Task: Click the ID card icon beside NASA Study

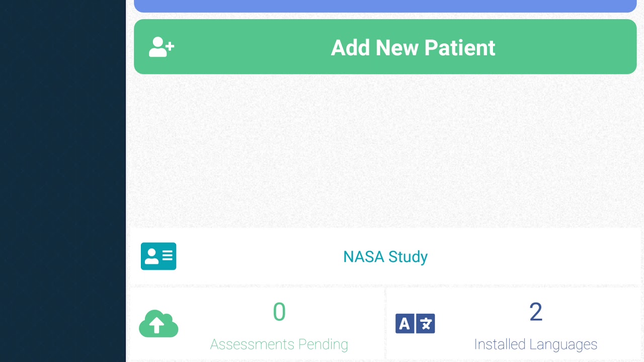Action: 158,256
